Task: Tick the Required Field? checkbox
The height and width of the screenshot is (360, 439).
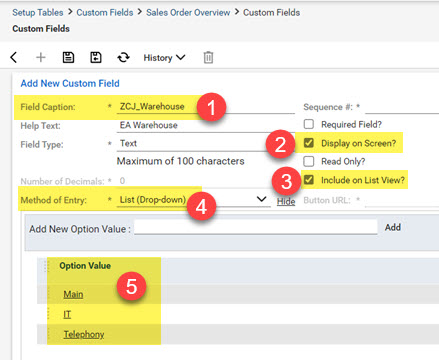Action: (x=309, y=124)
